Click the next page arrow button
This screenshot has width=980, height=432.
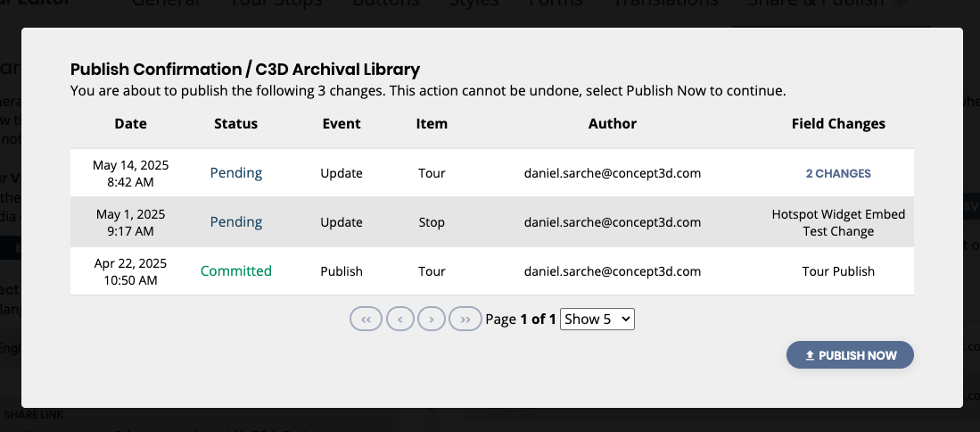[x=432, y=319]
